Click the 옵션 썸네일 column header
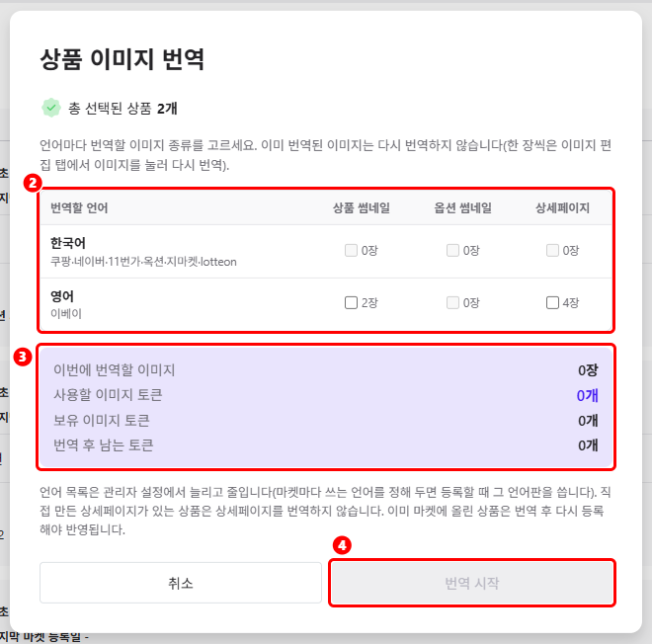 click(462, 207)
